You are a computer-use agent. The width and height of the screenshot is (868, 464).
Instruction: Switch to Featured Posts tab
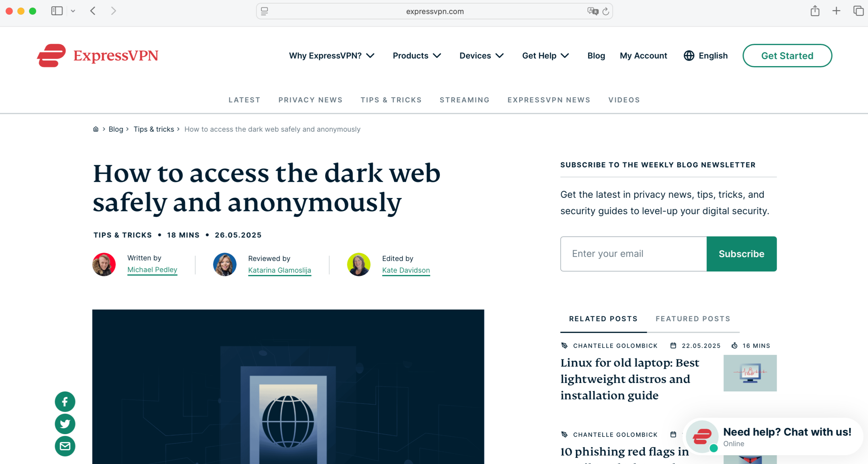693,319
